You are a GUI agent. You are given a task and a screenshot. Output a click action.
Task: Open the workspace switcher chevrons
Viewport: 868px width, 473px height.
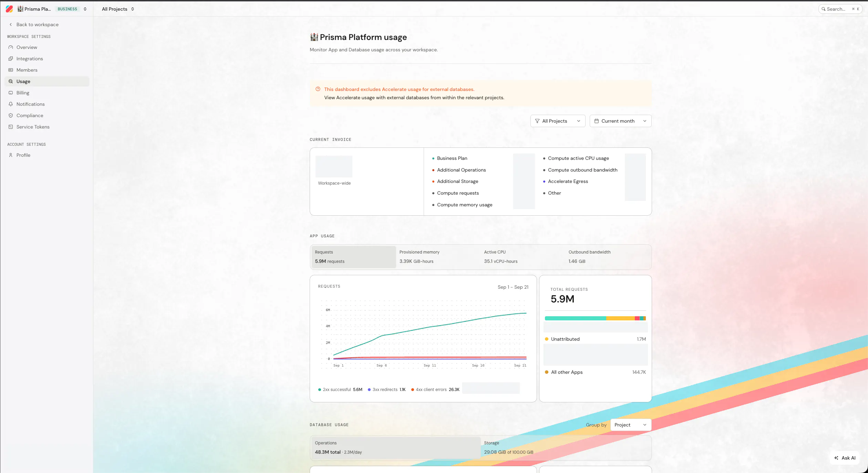click(85, 9)
